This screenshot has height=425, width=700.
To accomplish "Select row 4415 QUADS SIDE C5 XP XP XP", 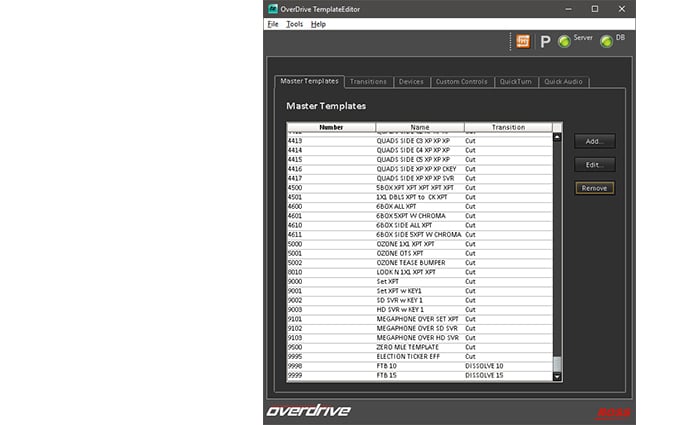I will pos(420,159).
